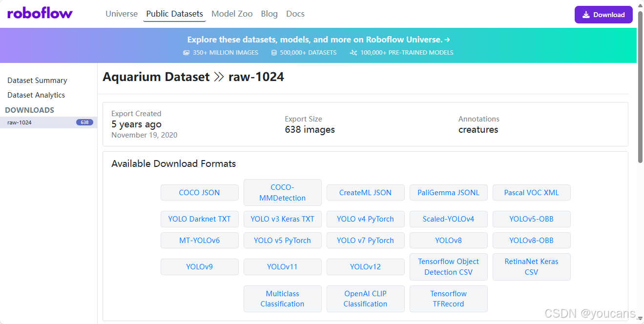This screenshot has width=644, height=324.
Task: Click the DOWNLOADS sidebar heading
Action: pyautogui.click(x=30, y=110)
